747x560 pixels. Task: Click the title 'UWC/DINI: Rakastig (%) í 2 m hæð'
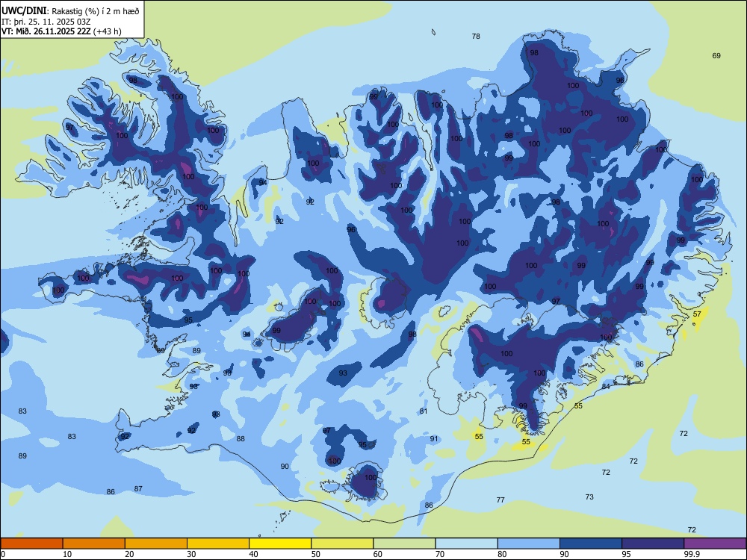pos(70,10)
